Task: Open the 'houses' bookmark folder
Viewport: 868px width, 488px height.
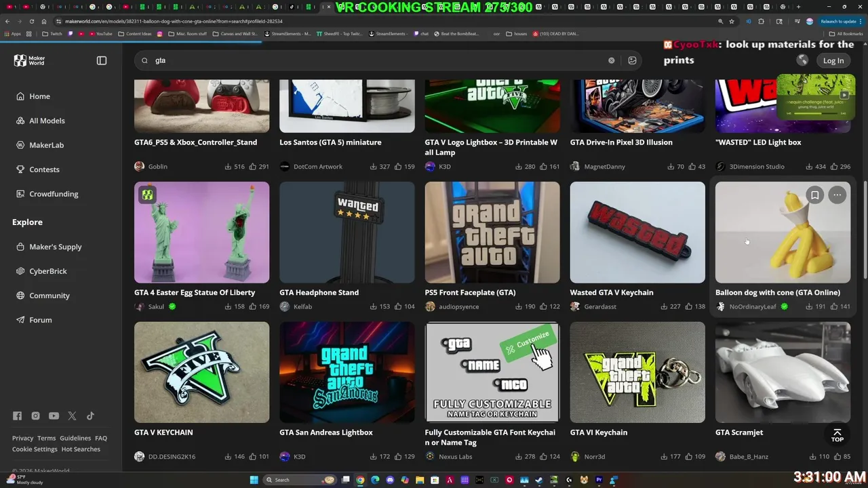Action: pos(516,33)
